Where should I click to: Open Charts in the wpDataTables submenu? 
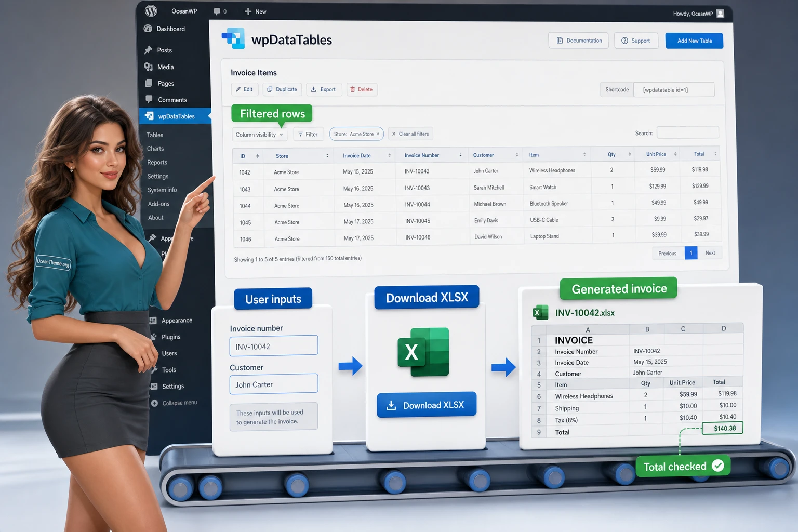click(x=155, y=149)
